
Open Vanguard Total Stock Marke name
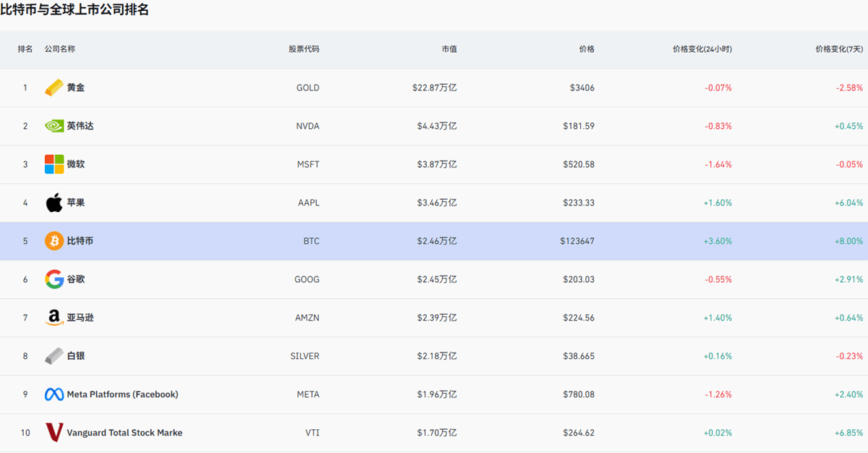pos(124,433)
